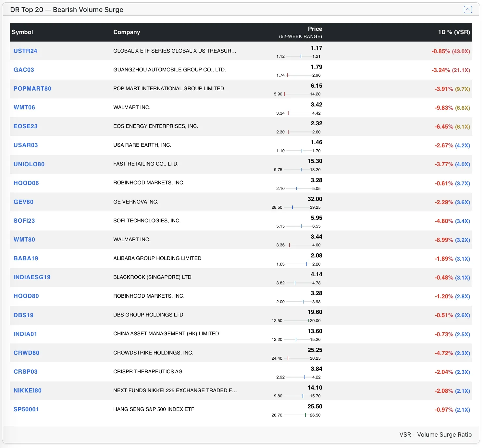Click the price 32.00 for GEV80

click(315, 199)
